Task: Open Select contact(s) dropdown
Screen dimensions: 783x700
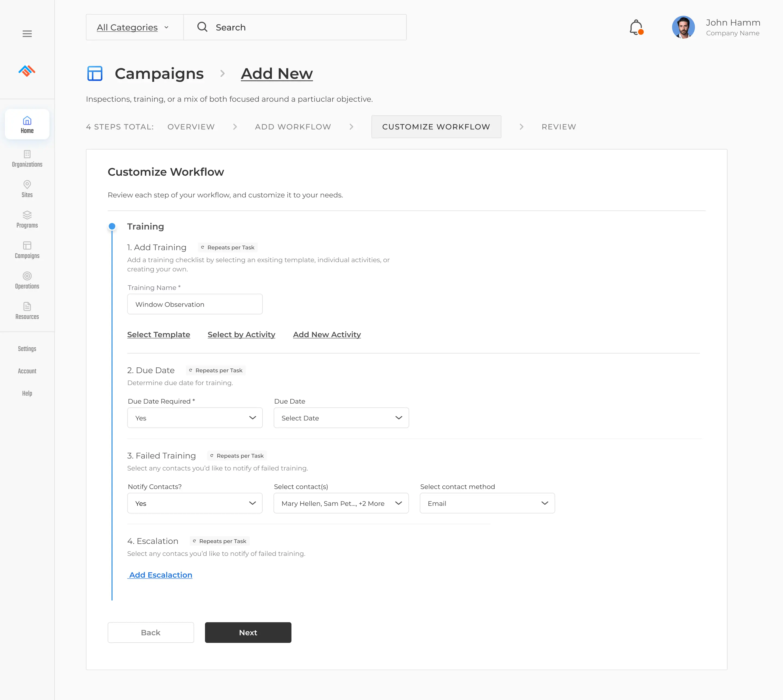Action: click(341, 503)
